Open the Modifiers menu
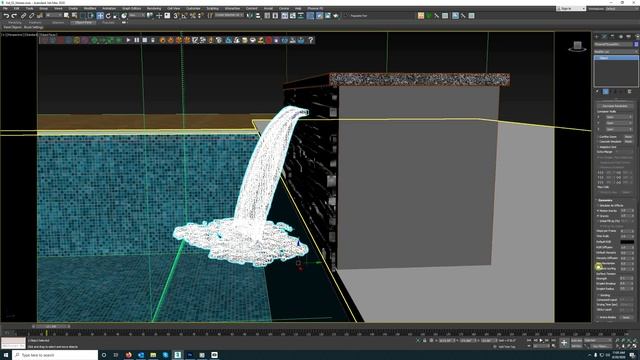640x360 pixels. (90, 9)
